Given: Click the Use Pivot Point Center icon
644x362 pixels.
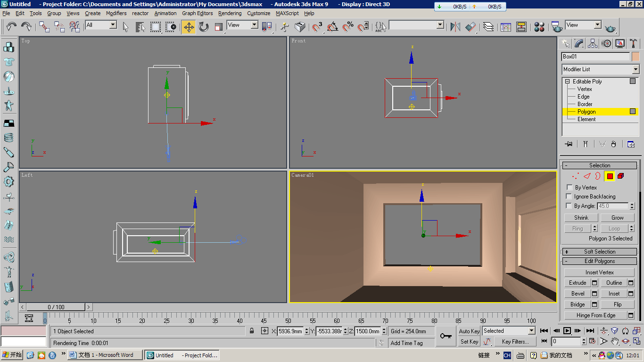Looking at the screenshot, I should (x=267, y=26).
